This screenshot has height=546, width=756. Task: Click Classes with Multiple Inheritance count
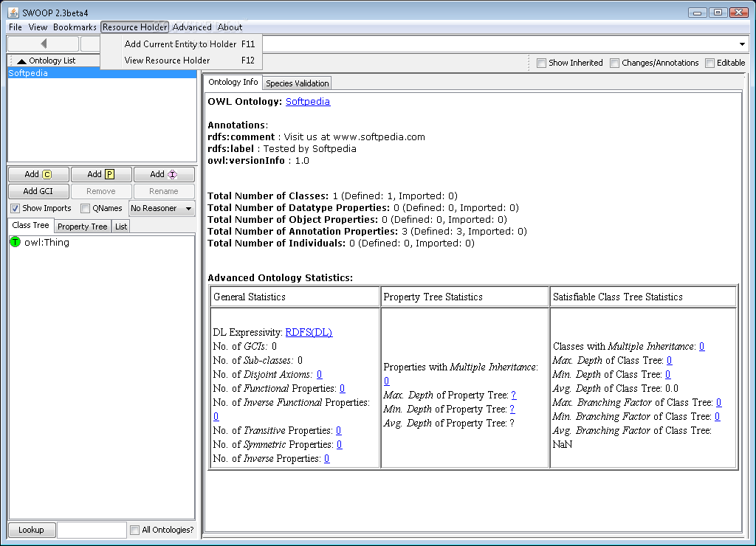point(702,347)
